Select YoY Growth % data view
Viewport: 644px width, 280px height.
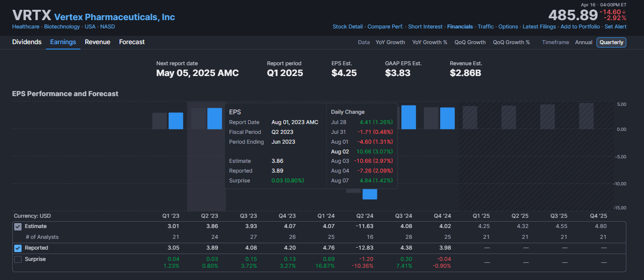(x=430, y=42)
